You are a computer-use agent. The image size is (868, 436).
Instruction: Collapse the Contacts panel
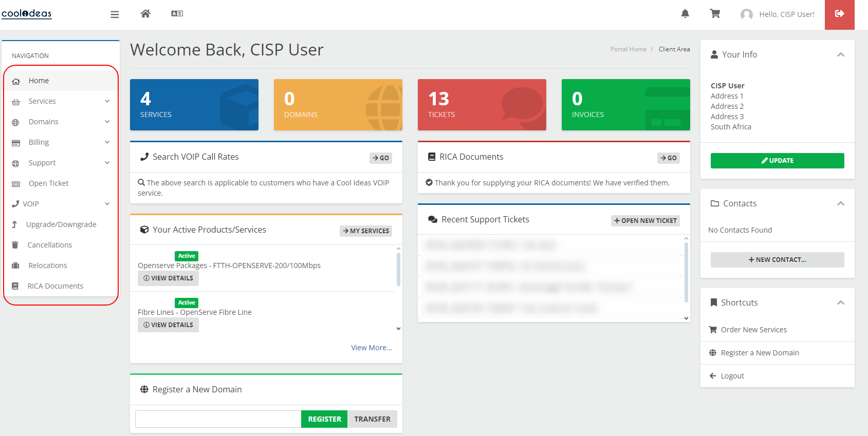[x=841, y=203]
